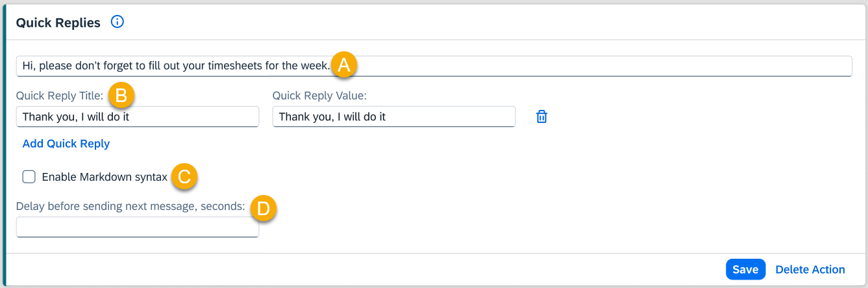Click the orange marker labeled A
Image resolution: width=868 pixels, height=288 pixels.
coord(344,65)
